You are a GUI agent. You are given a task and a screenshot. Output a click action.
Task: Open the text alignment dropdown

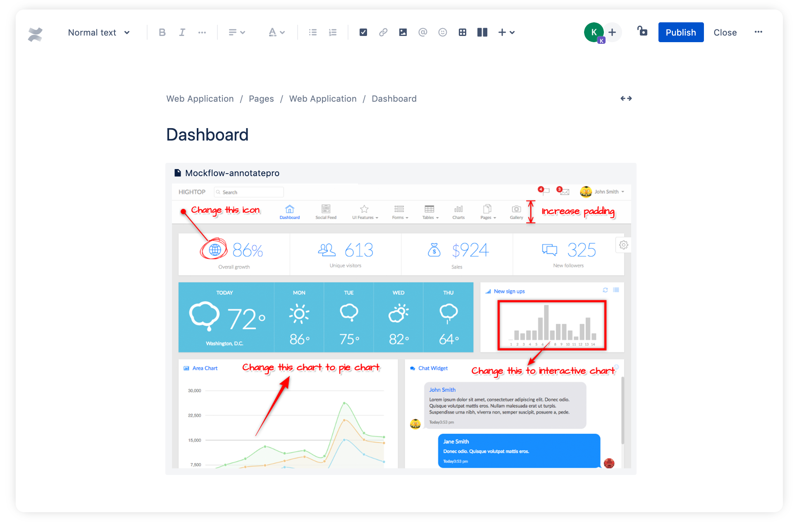(x=237, y=32)
